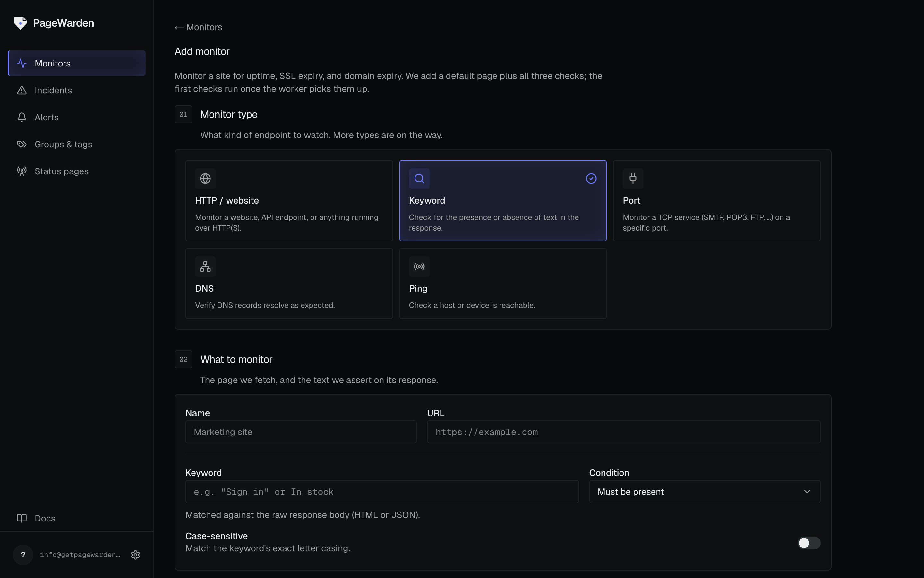
Task: Click 'Matched against the raw response body' hint
Action: click(x=303, y=515)
